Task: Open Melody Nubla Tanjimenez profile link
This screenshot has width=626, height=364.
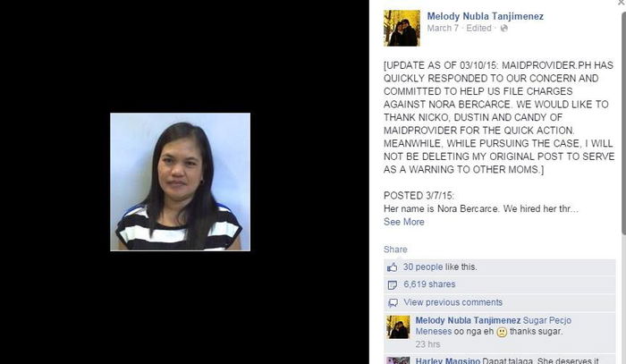Action: click(x=485, y=16)
